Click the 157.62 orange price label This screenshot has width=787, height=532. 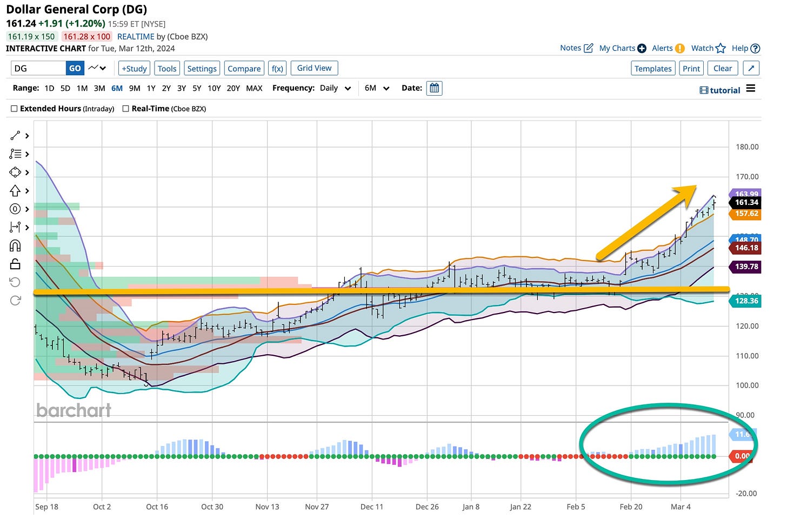pos(746,214)
